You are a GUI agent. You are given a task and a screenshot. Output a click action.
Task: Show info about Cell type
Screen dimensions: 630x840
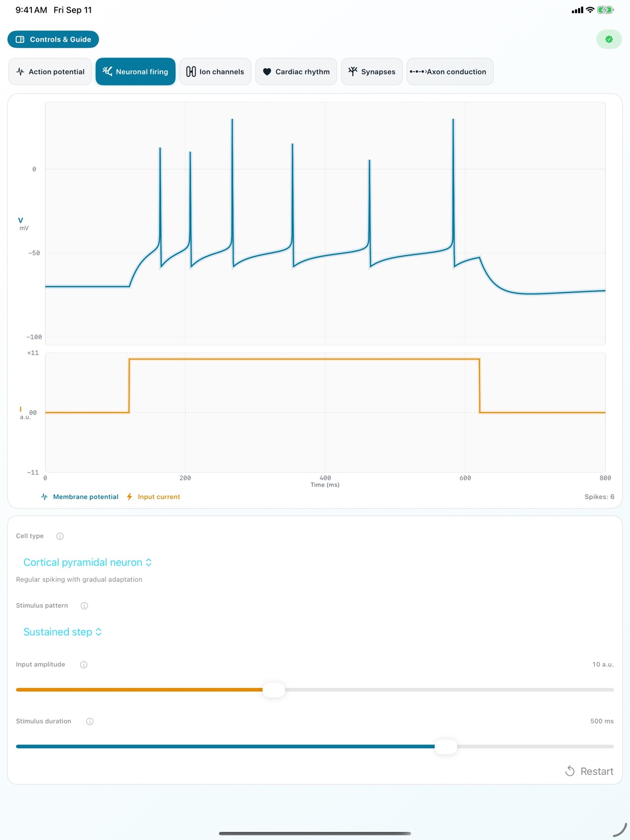click(x=60, y=536)
